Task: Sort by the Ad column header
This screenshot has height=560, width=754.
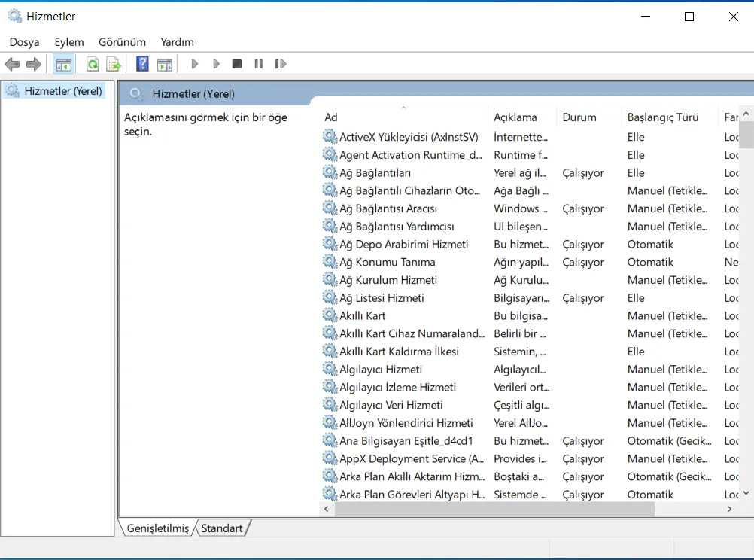Action: point(403,117)
